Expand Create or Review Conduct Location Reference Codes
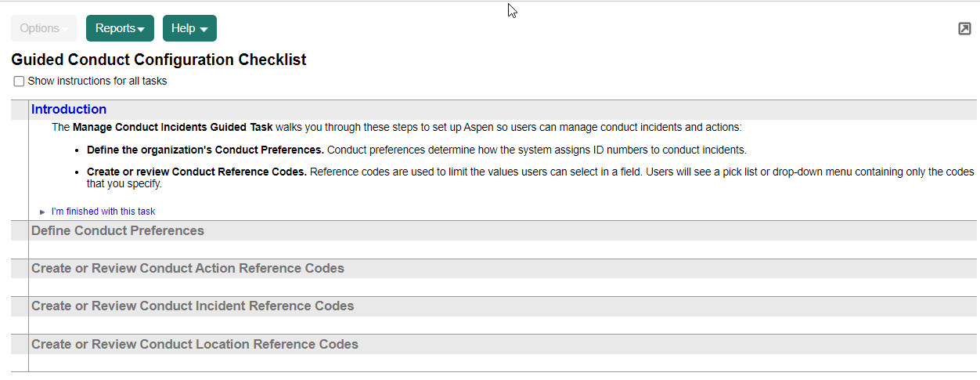The width and height of the screenshot is (980, 380). coord(194,345)
